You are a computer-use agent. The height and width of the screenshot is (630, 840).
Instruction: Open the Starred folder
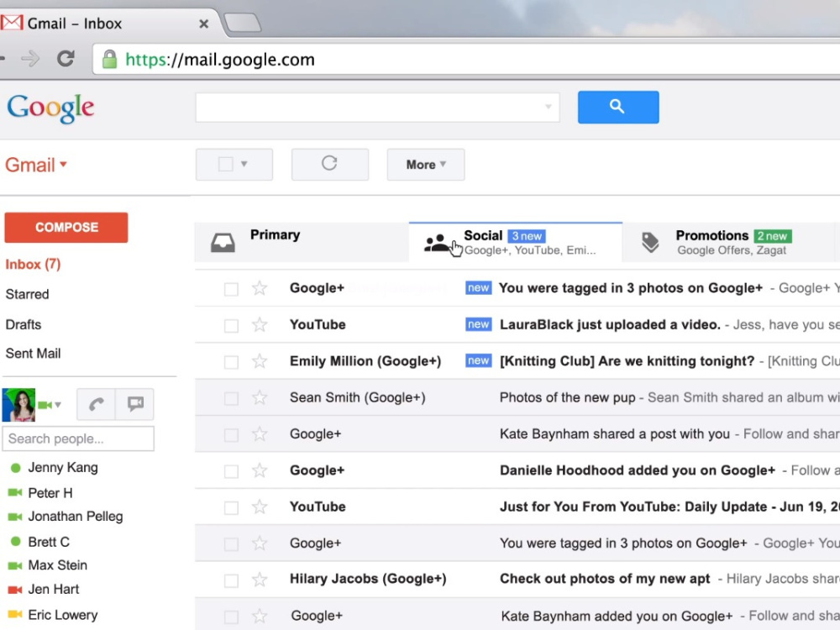click(x=28, y=294)
